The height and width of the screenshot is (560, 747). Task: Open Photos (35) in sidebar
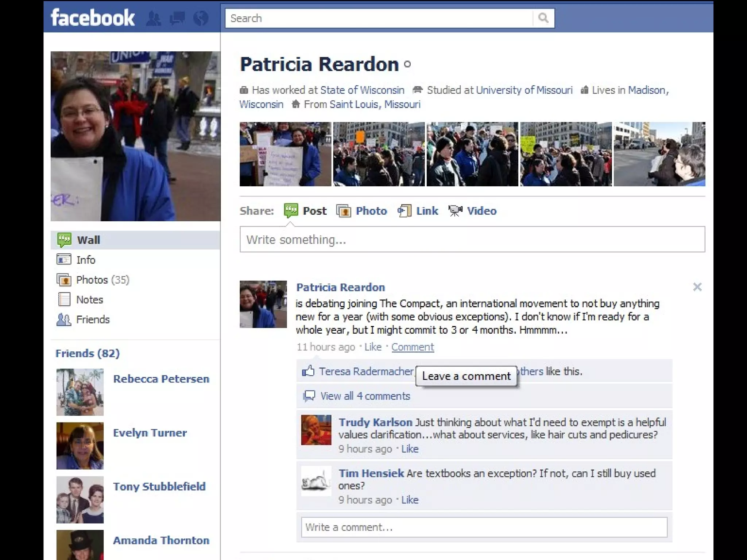coord(102,280)
